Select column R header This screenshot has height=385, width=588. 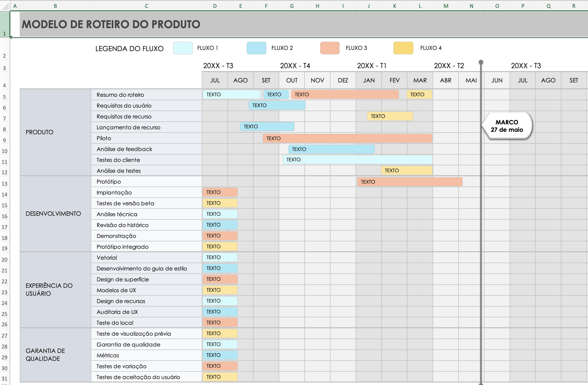574,6
